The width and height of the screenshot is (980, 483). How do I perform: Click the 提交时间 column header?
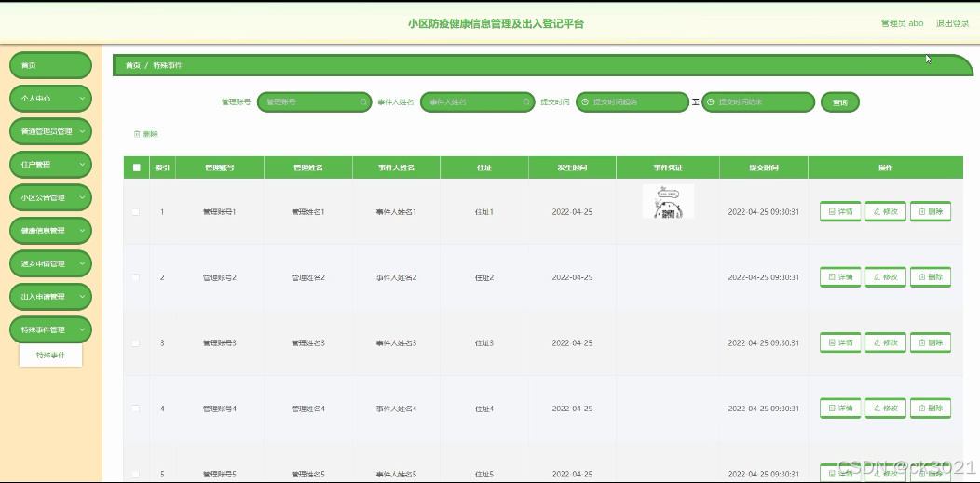point(763,168)
